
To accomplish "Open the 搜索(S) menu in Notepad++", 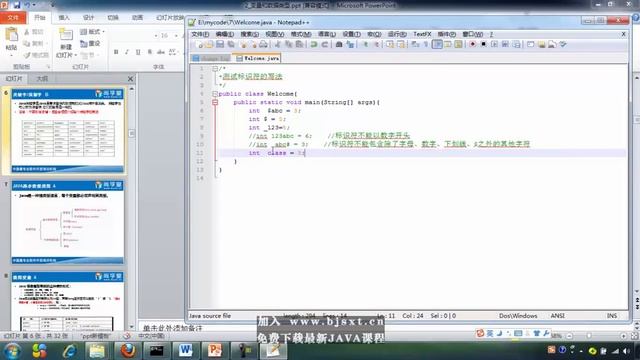I will tap(249, 34).
